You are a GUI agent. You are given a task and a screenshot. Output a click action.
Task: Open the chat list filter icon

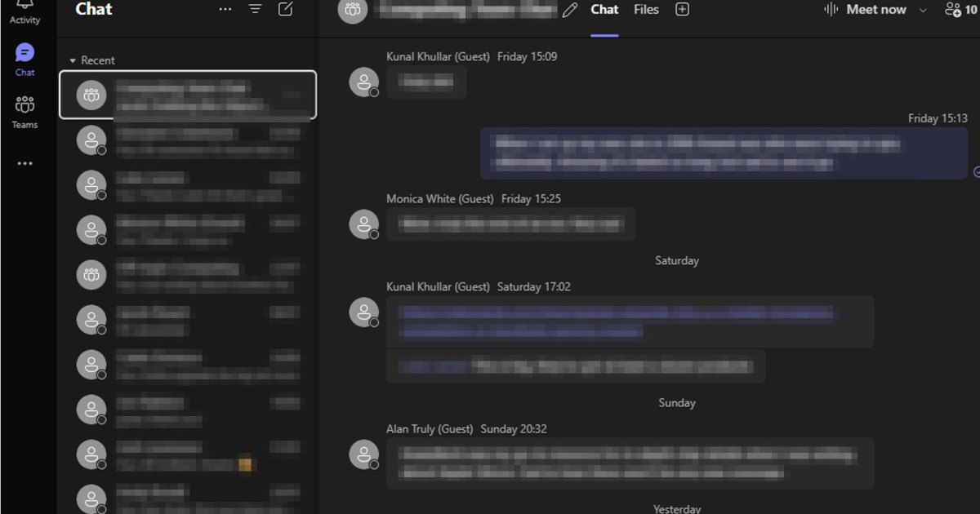pos(256,10)
